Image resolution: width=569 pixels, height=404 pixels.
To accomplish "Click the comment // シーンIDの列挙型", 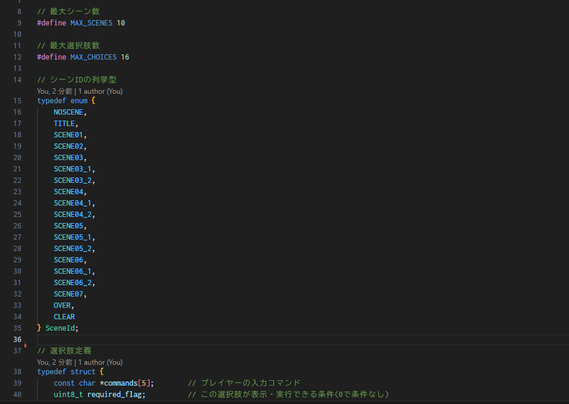I will coord(77,80).
